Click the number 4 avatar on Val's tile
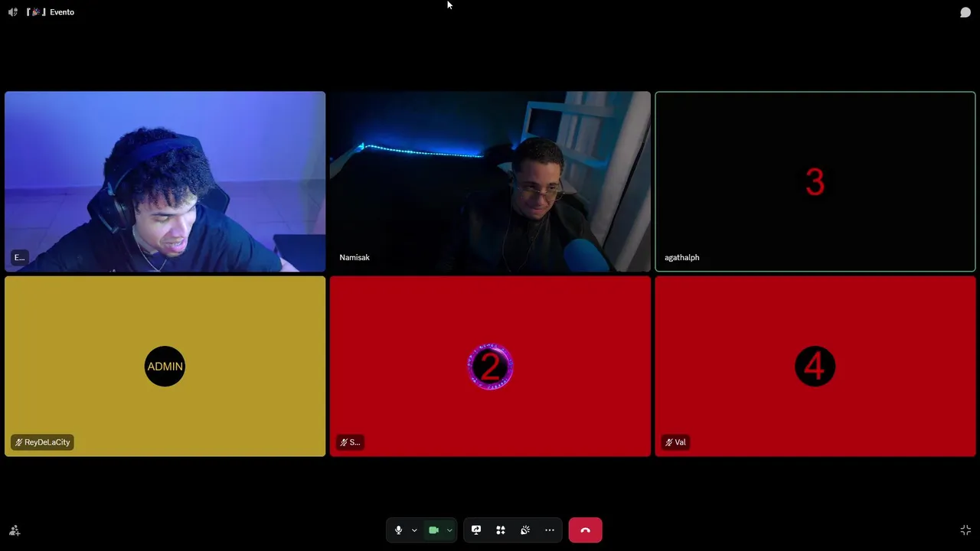The height and width of the screenshot is (551, 980). (x=815, y=367)
